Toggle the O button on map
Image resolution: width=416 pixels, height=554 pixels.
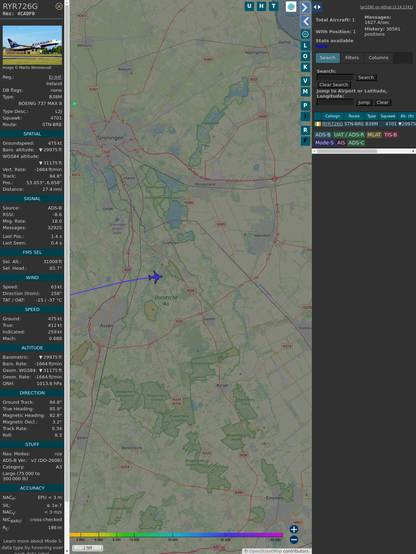pos(305,57)
